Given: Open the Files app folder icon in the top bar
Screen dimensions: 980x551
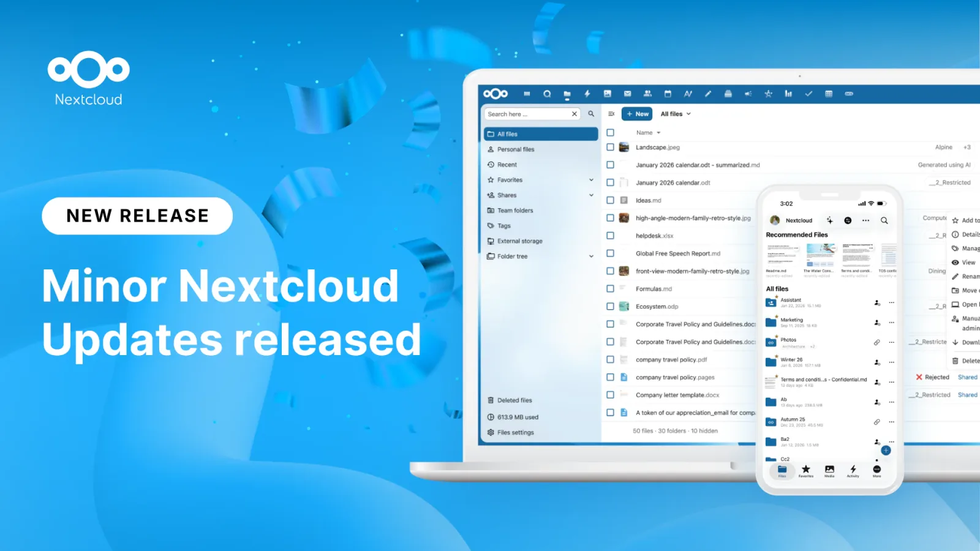Looking at the screenshot, I should (x=567, y=94).
